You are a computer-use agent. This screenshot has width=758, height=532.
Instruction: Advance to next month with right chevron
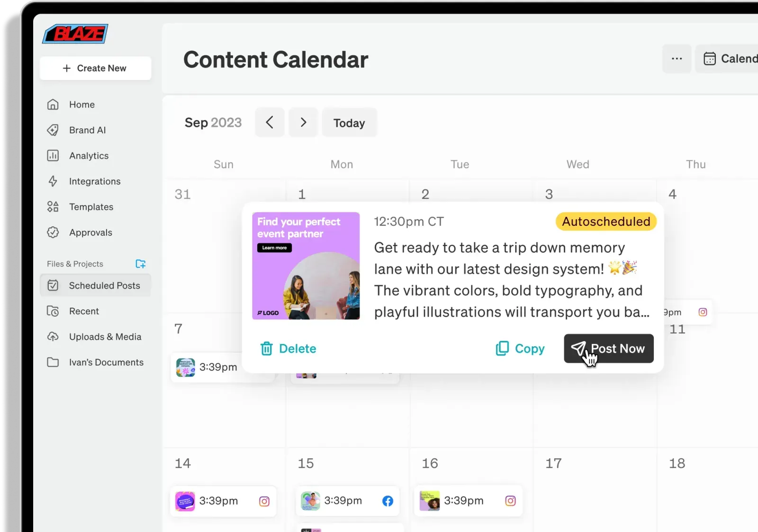[x=303, y=123]
